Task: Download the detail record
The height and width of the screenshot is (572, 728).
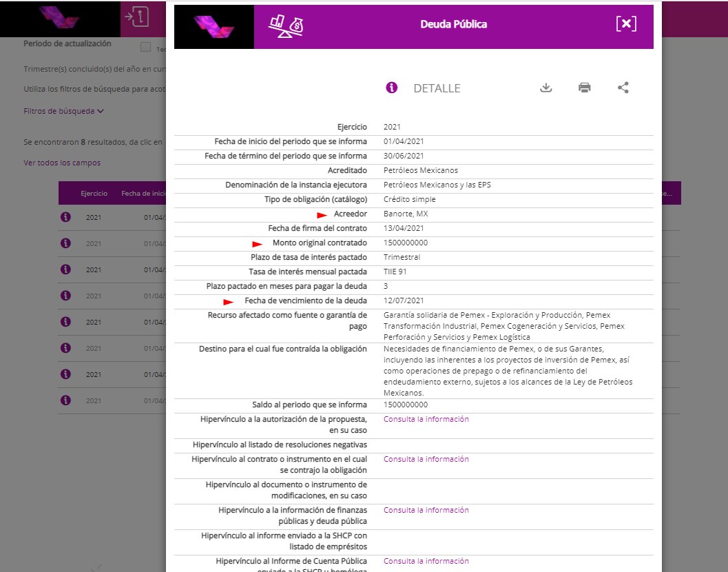Action: point(546,88)
